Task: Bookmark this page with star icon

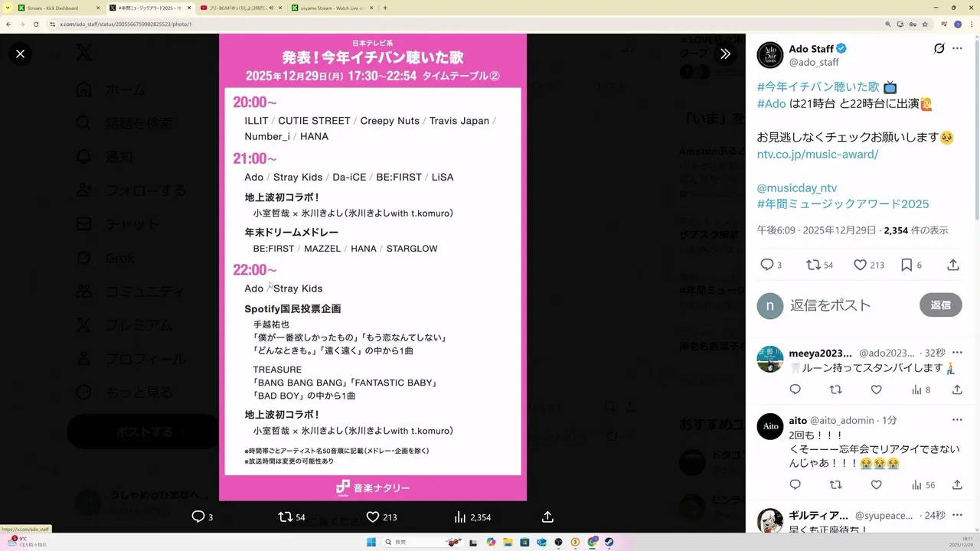Action: click(924, 24)
